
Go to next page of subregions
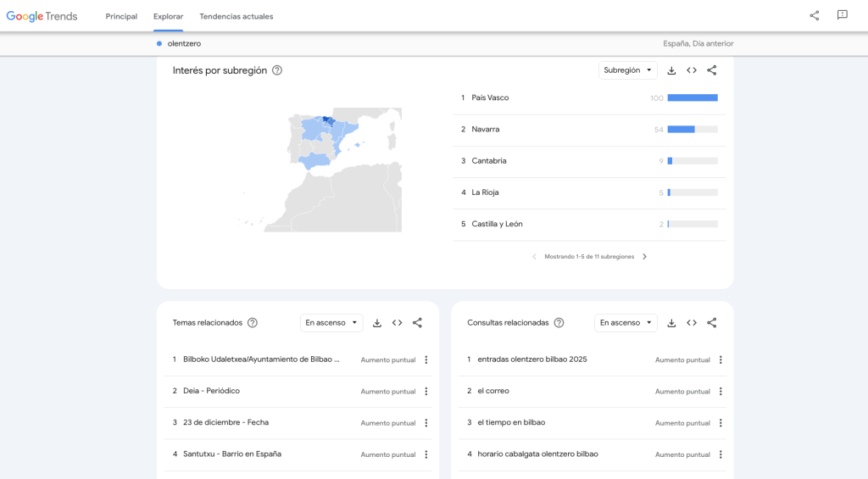(644, 256)
